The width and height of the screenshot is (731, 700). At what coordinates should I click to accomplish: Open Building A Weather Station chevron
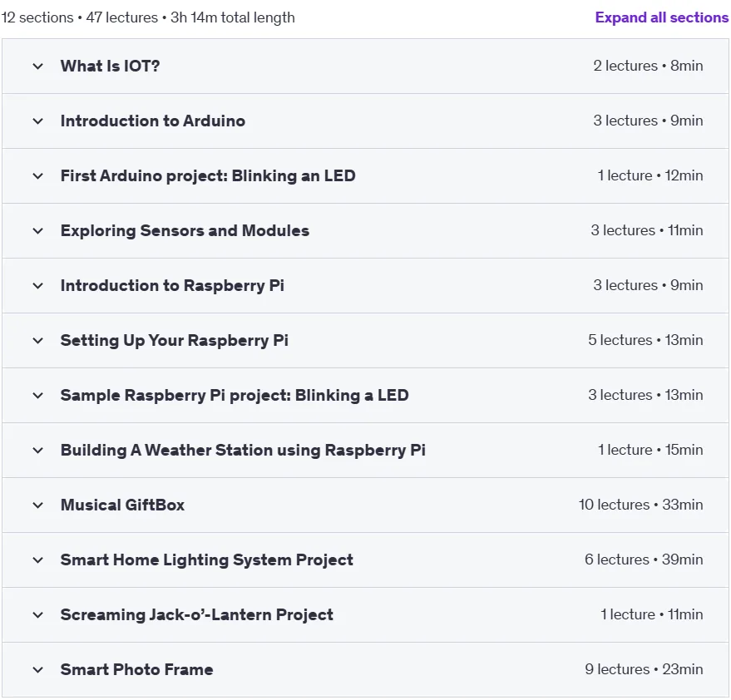tap(38, 451)
